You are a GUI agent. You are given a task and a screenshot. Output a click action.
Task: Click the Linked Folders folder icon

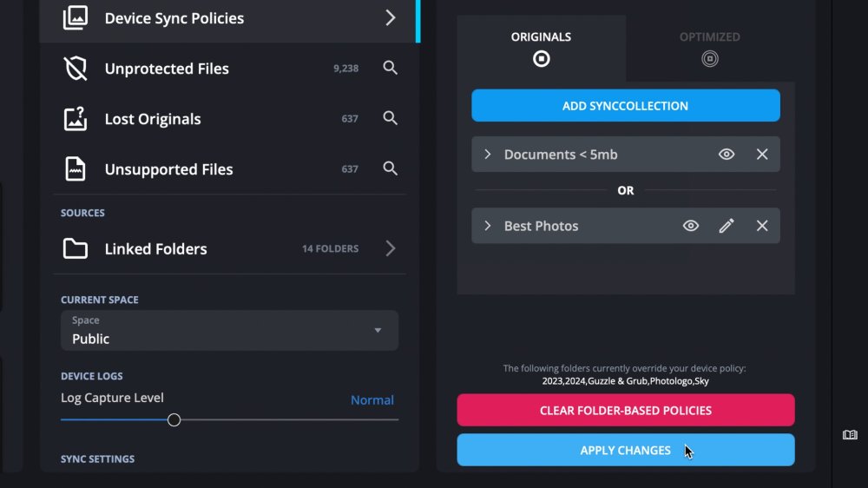click(x=76, y=249)
